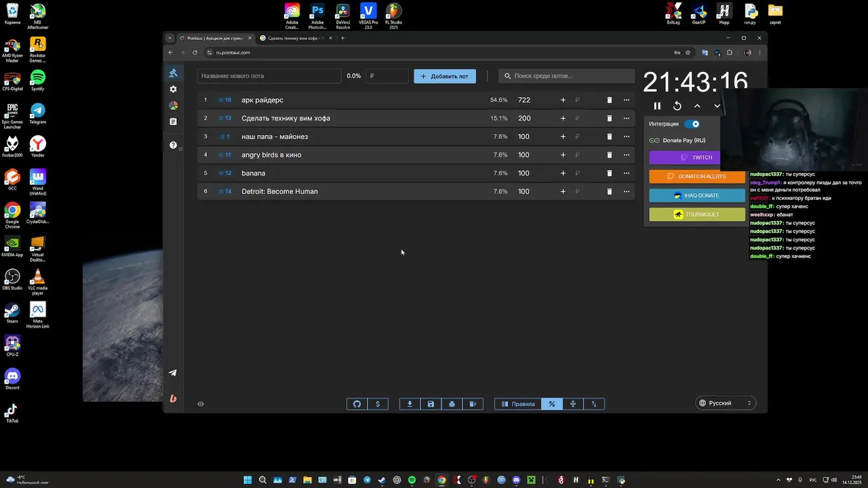Viewport: 868px width, 488px height.
Task: Toggle the eye visibility icon at bottom left
Action: pyautogui.click(x=201, y=404)
